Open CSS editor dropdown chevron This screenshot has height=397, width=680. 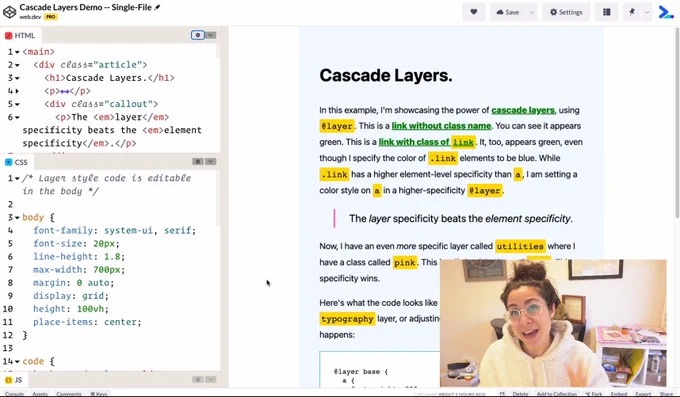pos(211,161)
